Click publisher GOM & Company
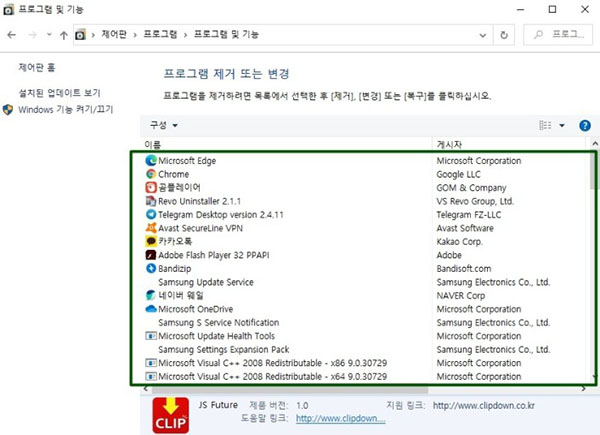The image size is (600, 435). (471, 188)
